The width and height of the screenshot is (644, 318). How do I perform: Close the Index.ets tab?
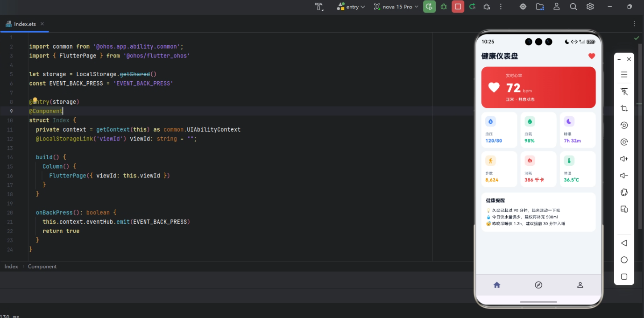[42, 24]
